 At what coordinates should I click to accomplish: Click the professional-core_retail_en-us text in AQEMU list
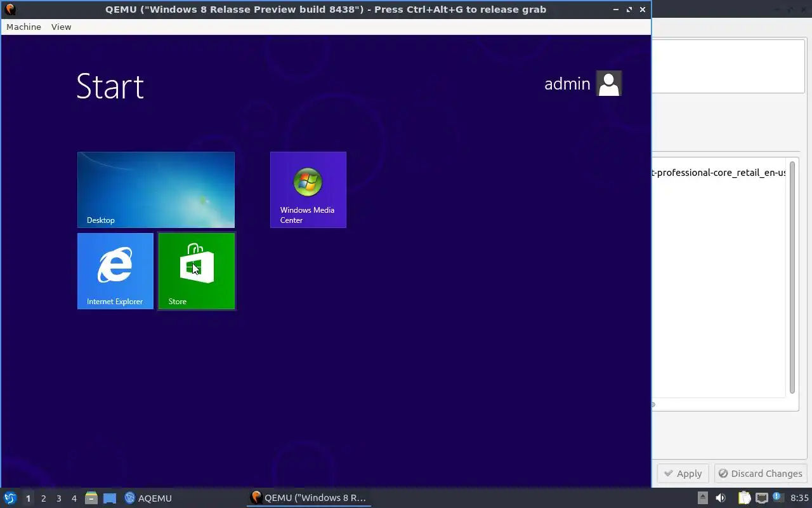coord(719,173)
